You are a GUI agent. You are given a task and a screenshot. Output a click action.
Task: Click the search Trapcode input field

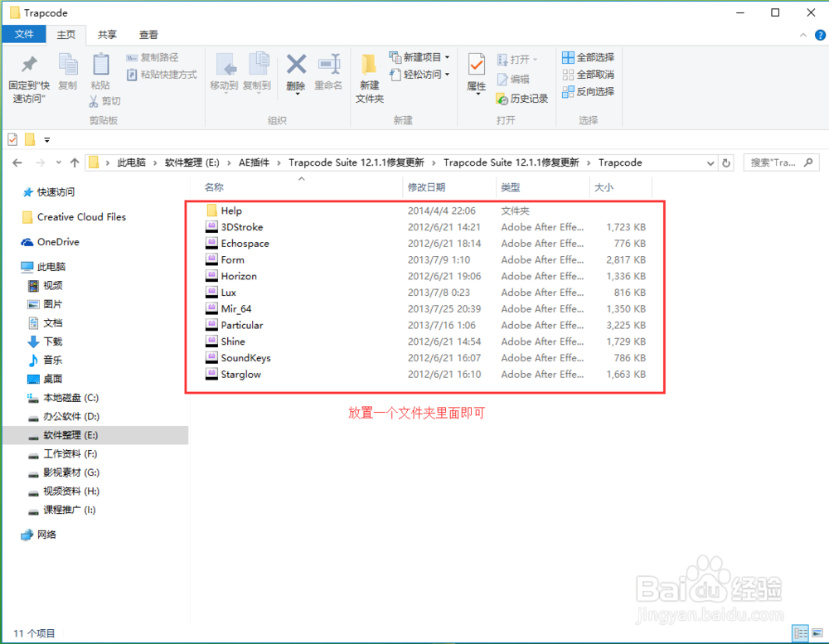pyautogui.click(x=781, y=162)
